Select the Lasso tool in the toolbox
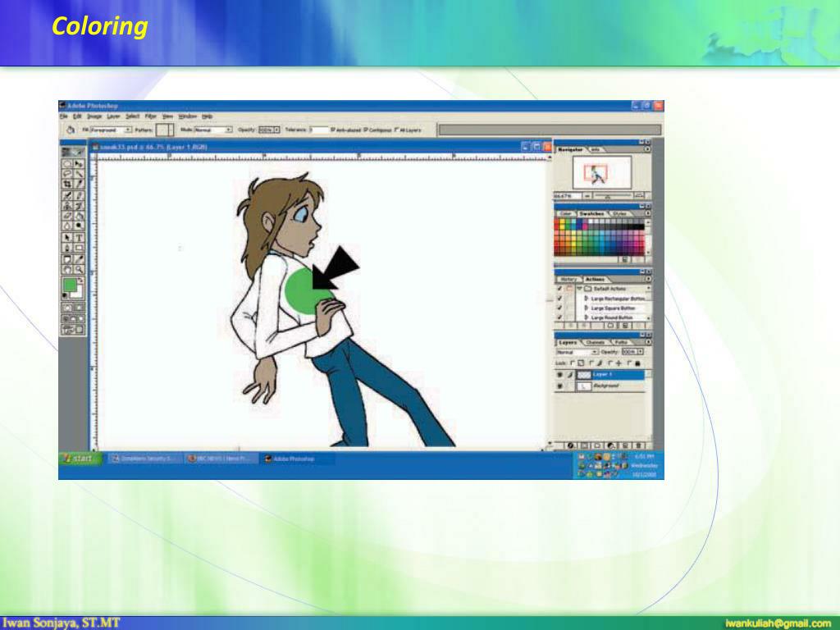This screenshot has width=840, height=630. pyautogui.click(x=67, y=171)
